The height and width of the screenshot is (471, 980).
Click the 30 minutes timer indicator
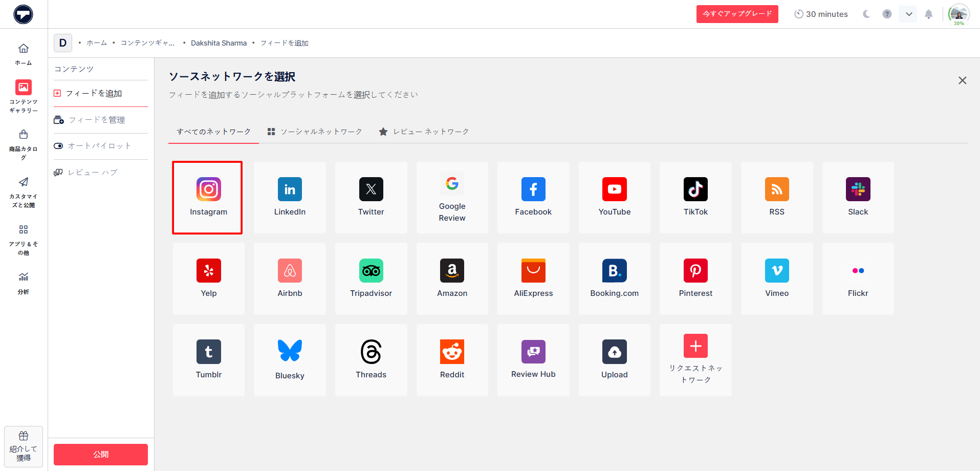coord(821,14)
